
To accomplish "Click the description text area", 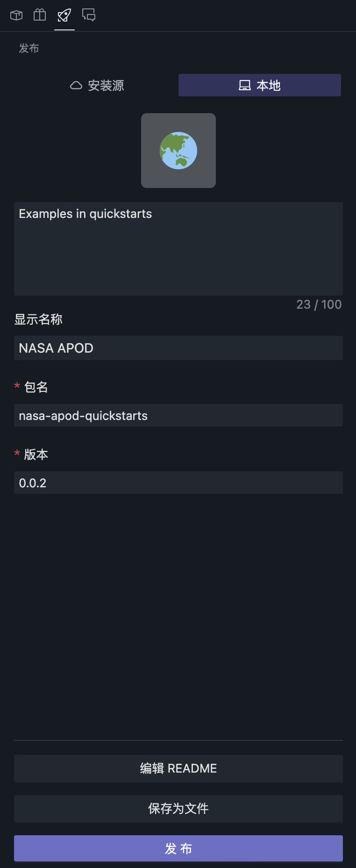I will (178, 249).
